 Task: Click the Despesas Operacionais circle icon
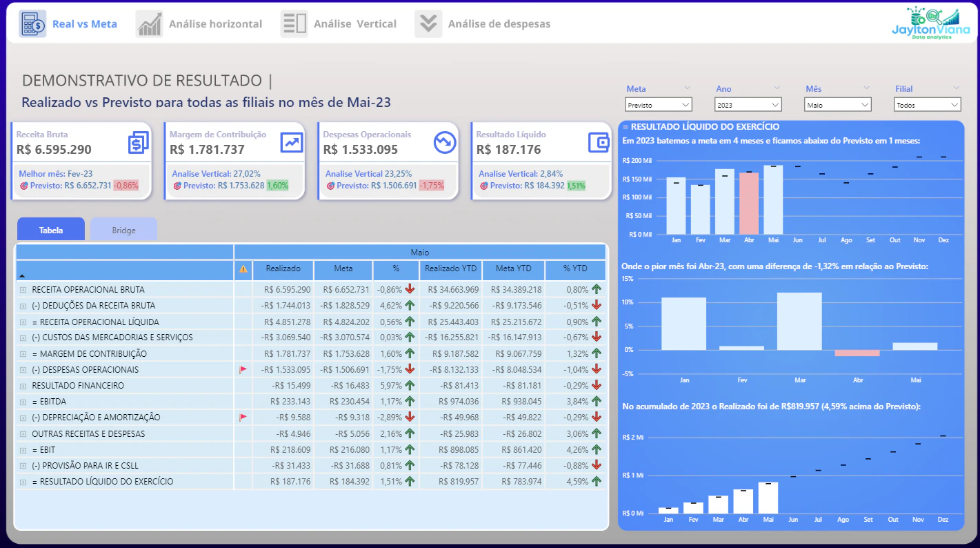(x=445, y=142)
